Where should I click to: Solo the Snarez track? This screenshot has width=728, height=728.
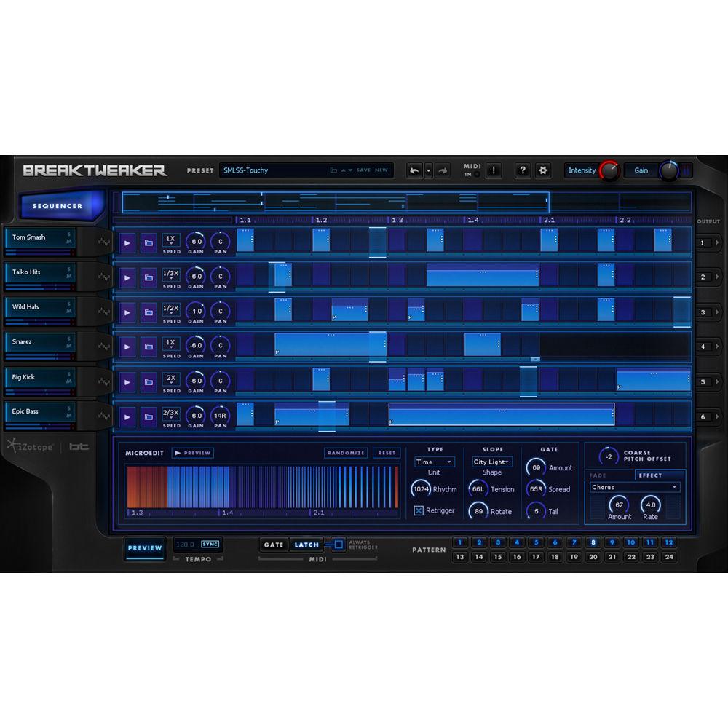pyautogui.click(x=68, y=339)
